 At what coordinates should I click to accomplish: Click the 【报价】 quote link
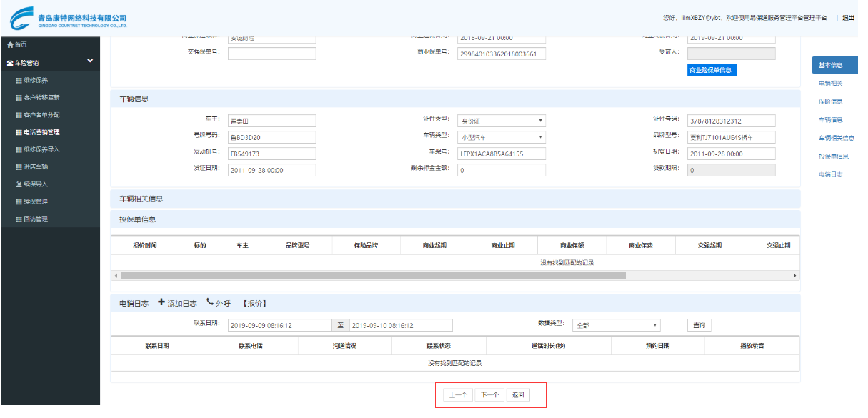pyautogui.click(x=254, y=304)
